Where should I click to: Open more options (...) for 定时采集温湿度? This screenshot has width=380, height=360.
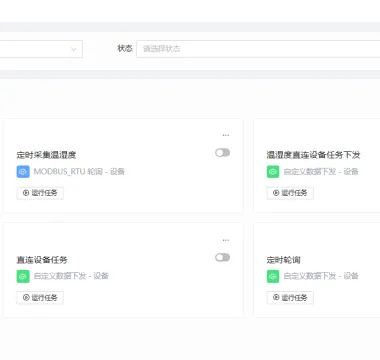[226, 135]
